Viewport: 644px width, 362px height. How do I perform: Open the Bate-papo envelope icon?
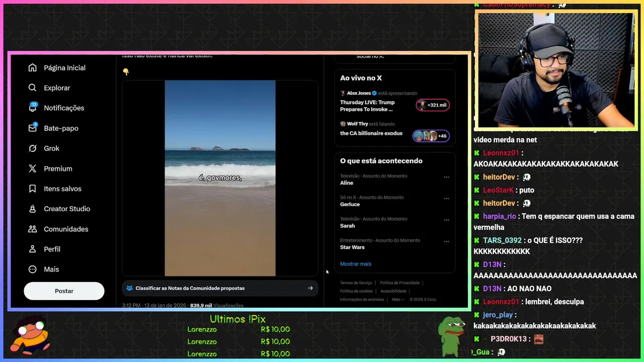[33, 128]
